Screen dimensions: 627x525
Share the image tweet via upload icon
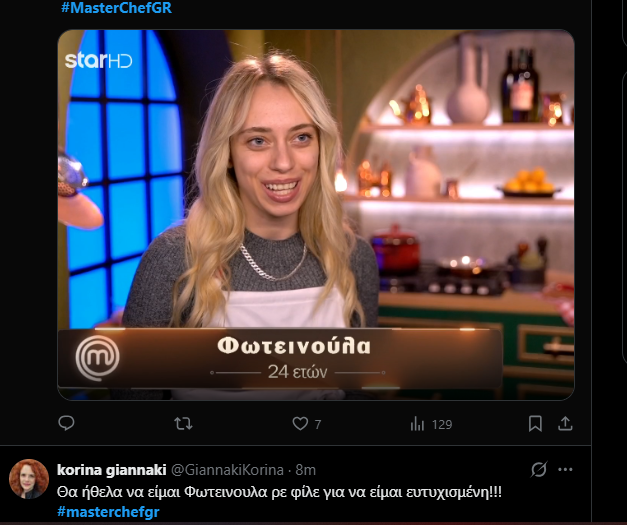(x=565, y=423)
